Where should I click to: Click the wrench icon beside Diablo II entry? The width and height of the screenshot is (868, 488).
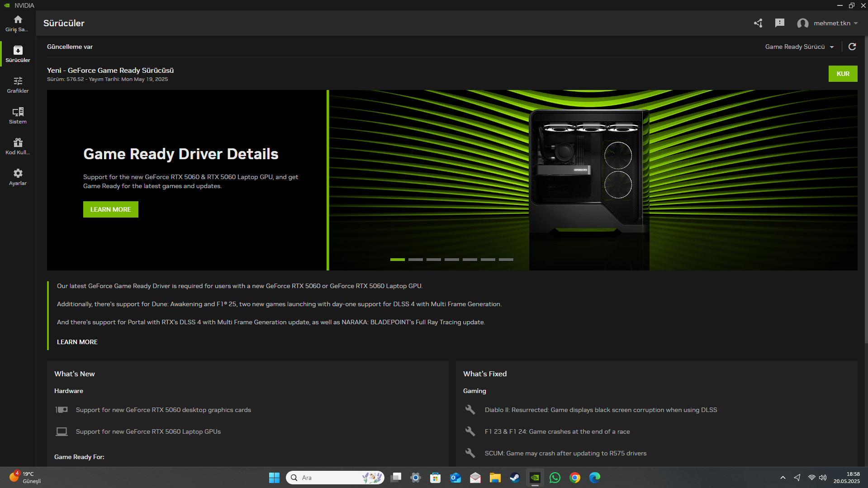point(470,410)
